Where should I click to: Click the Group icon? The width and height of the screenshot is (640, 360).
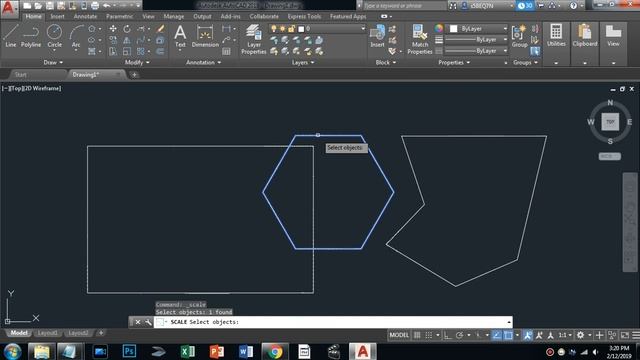(x=519, y=36)
